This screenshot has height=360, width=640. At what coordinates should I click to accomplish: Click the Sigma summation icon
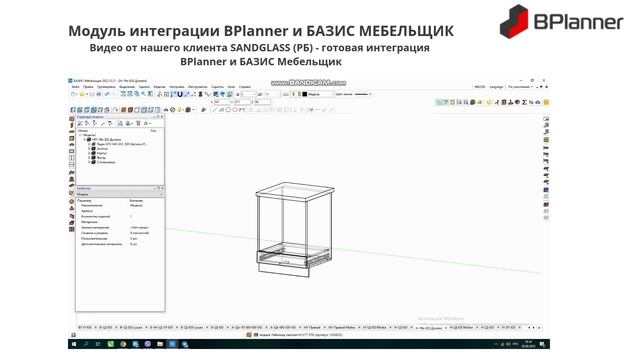coord(524,102)
